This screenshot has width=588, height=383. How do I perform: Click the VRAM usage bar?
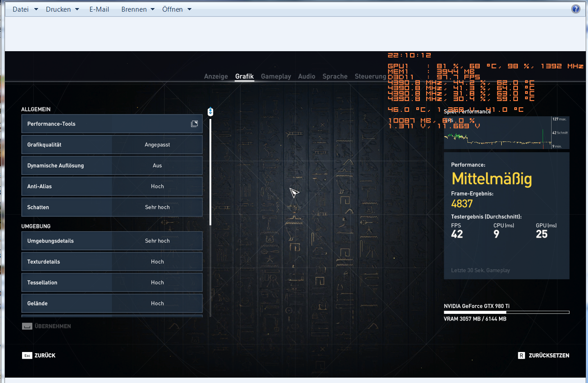pos(507,313)
